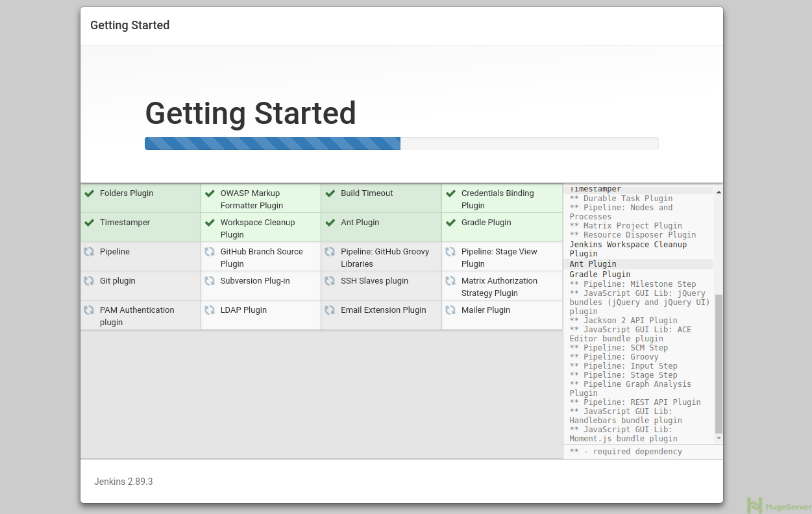Click '** Pipeline: Groovy' log line
This screenshot has height=514, width=812.
coord(614,357)
